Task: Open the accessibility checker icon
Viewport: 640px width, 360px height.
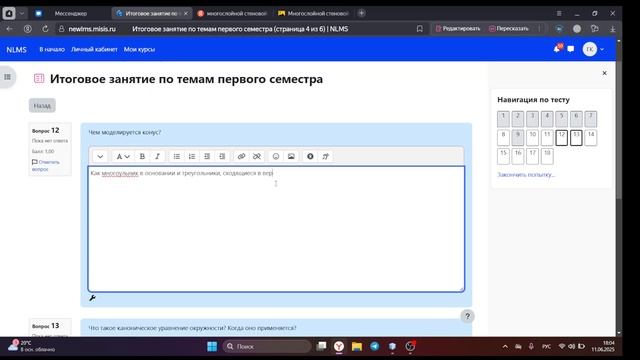Action: click(310, 156)
